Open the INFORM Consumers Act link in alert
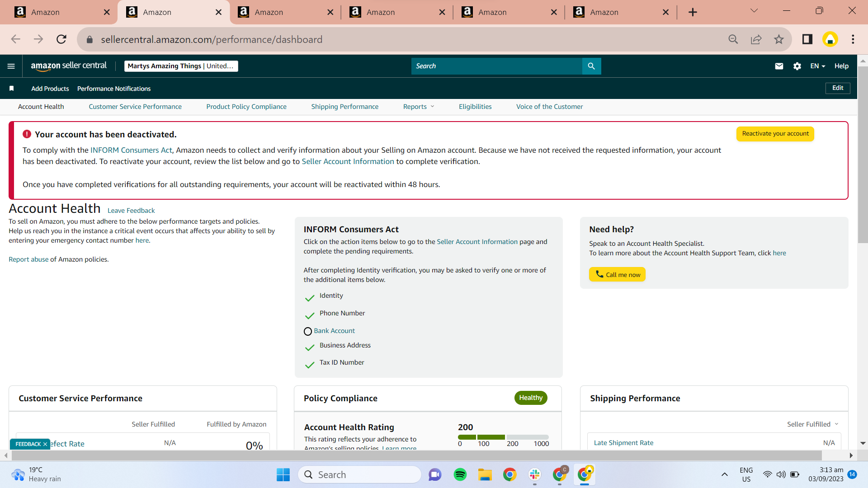868x488 pixels. click(131, 150)
